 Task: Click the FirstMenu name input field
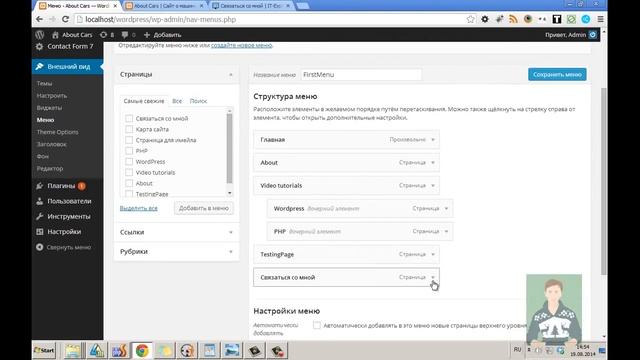tap(361, 75)
